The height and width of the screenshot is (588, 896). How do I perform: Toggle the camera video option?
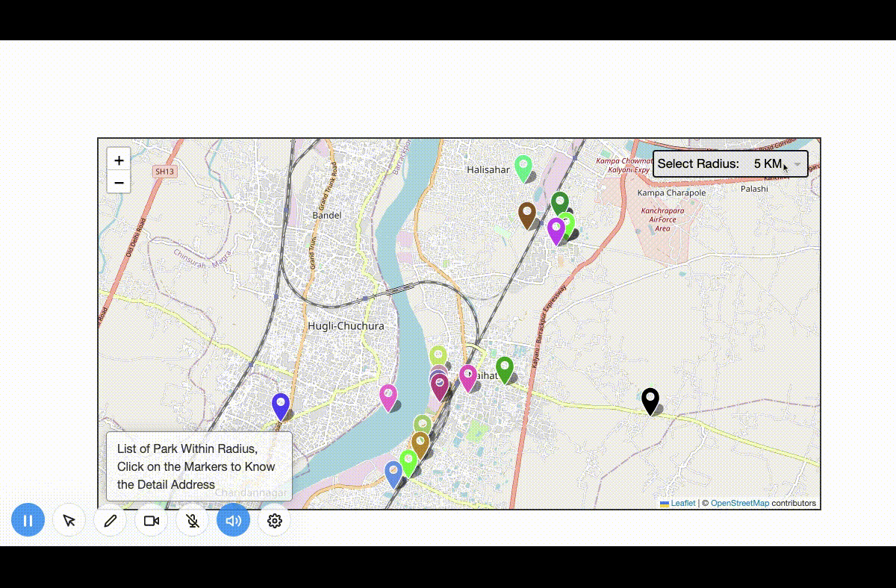pos(152,520)
